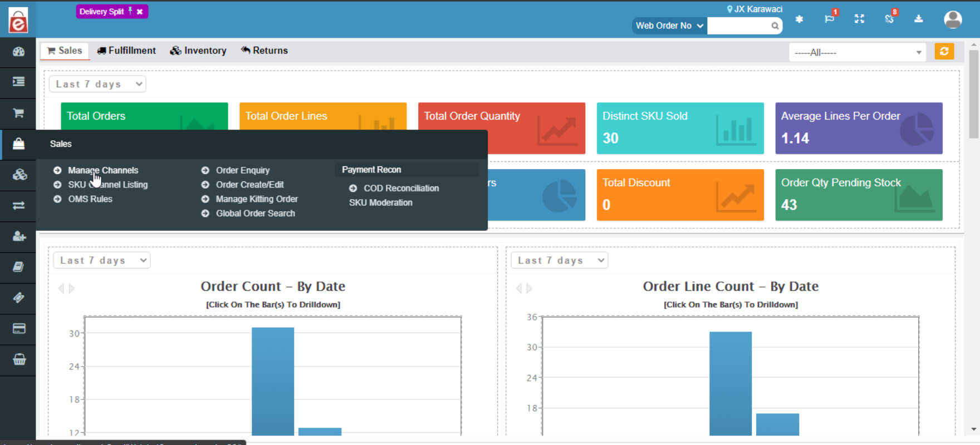Open Last 7 days dropdown for Order Line Count
Viewport: 980px width, 445px height.
point(560,260)
